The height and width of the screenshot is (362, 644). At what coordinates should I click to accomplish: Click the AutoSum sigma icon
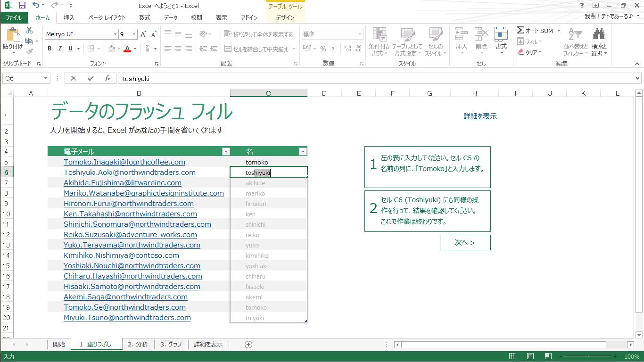(x=520, y=31)
